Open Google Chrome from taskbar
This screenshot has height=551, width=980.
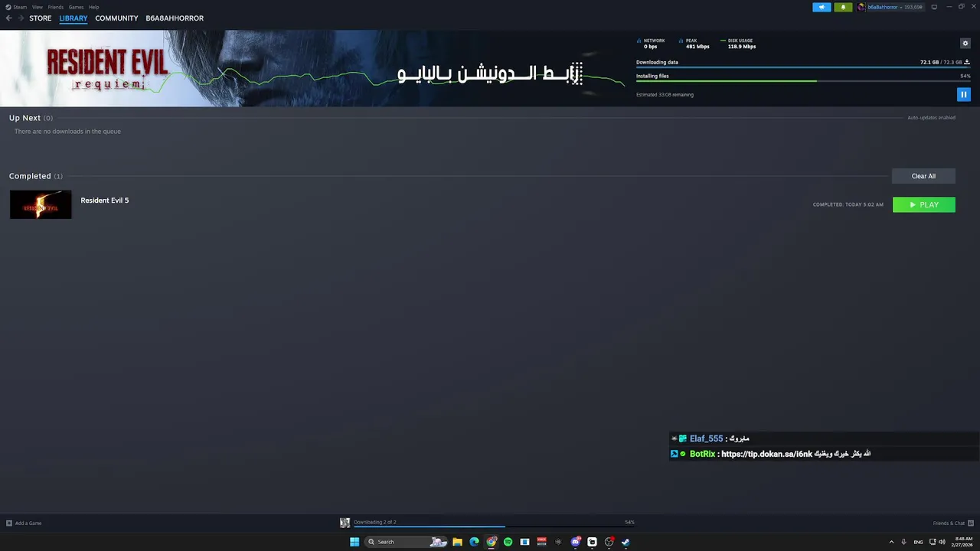492,542
